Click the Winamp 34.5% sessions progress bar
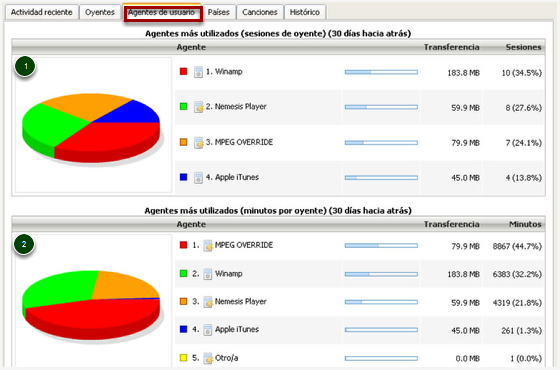 coord(381,72)
